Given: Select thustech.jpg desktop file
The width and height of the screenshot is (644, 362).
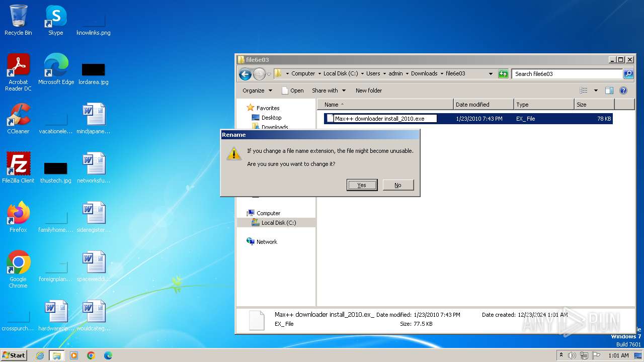Looking at the screenshot, I should (56, 172).
